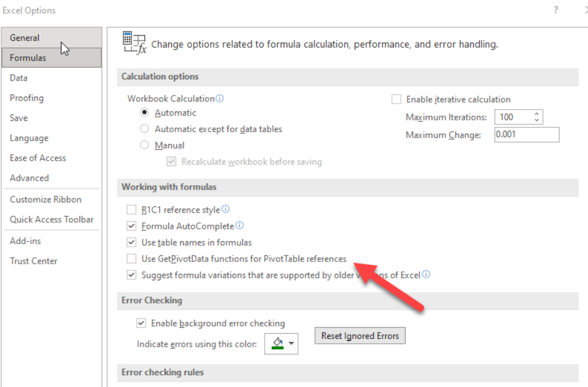Open the Trust Center settings page

point(34,261)
